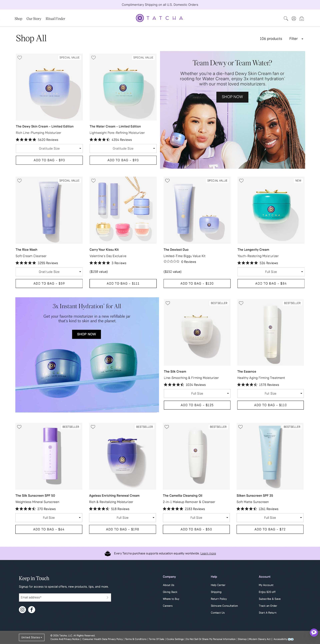Click the Tatcha logo in header

160,18
